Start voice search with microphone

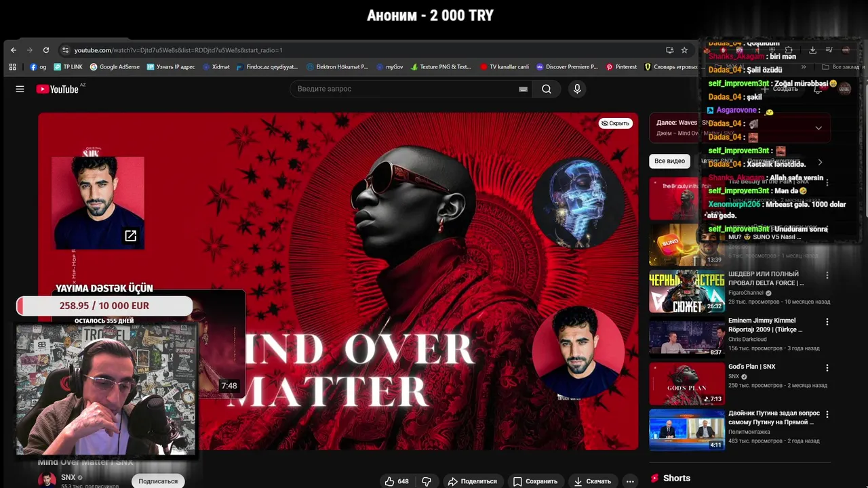(577, 89)
